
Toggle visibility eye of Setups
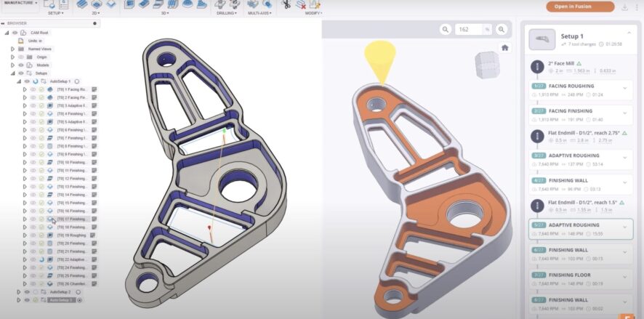pos(21,73)
